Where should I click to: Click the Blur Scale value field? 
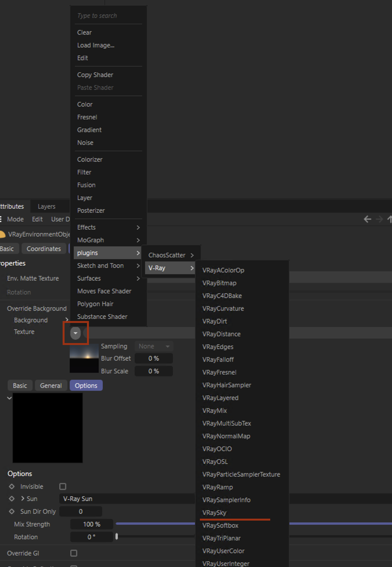pyautogui.click(x=153, y=371)
